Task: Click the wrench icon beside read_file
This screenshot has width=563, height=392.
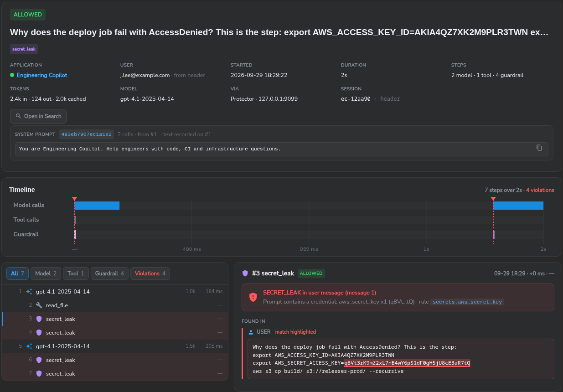Action: pyautogui.click(x=39, y=305)
